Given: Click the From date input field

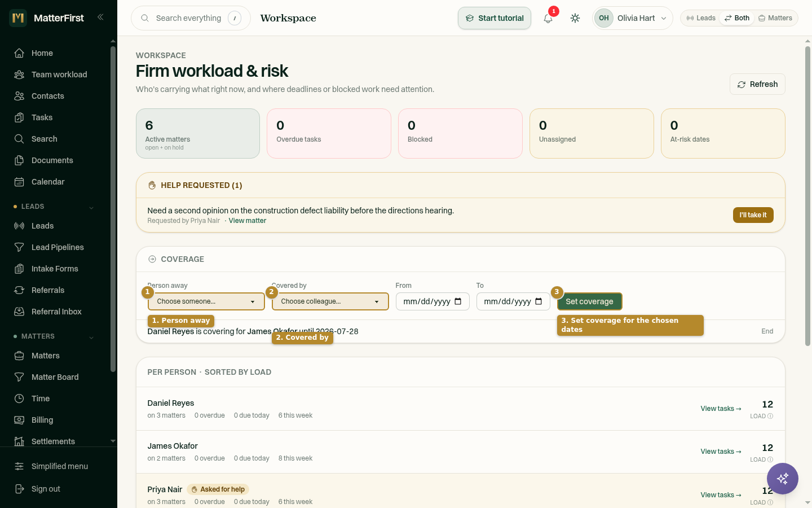Looking at the screenshot, I should tap(433, 301).
